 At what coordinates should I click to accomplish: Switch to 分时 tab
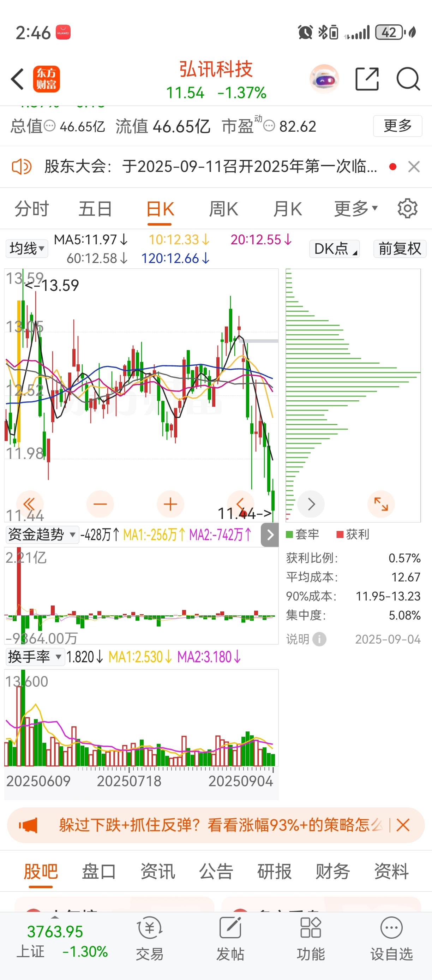[x=32, y=209]
